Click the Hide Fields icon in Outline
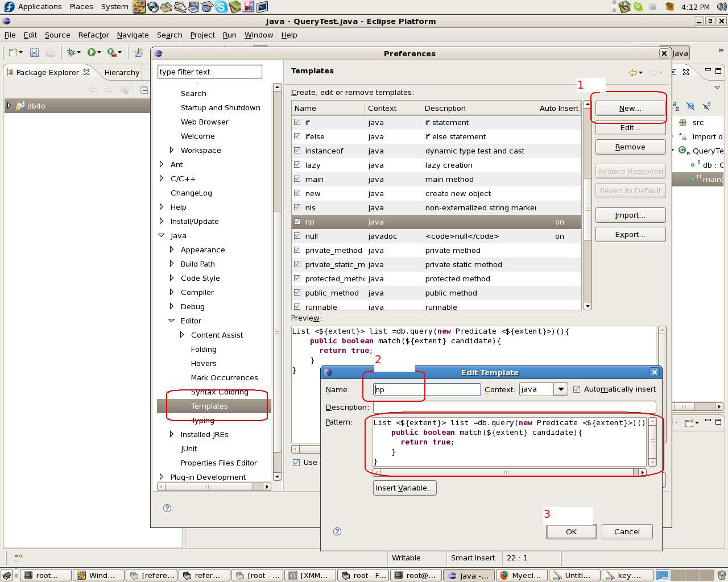Screen dimensions: 728x582 point(690,106)
